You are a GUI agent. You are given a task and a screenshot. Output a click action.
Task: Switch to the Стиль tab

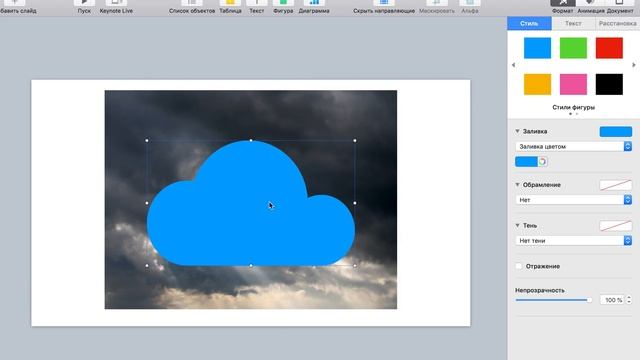pyautogui.click(x=529, y=24)
